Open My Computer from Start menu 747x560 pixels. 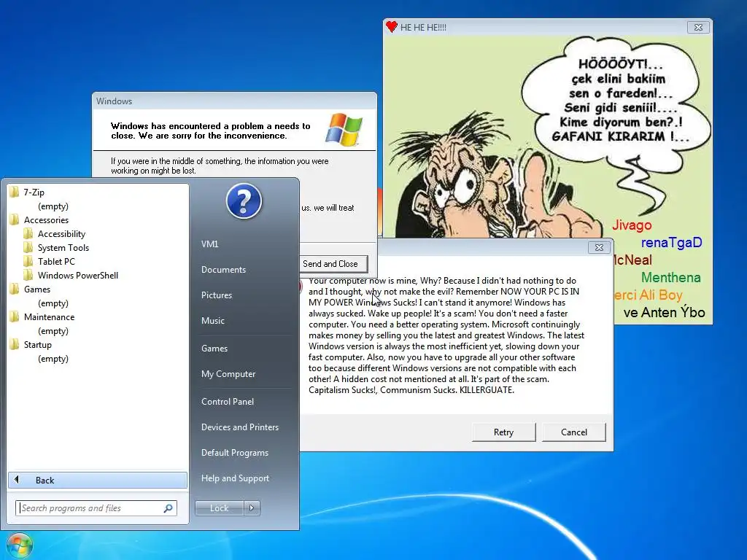[228, 374]
